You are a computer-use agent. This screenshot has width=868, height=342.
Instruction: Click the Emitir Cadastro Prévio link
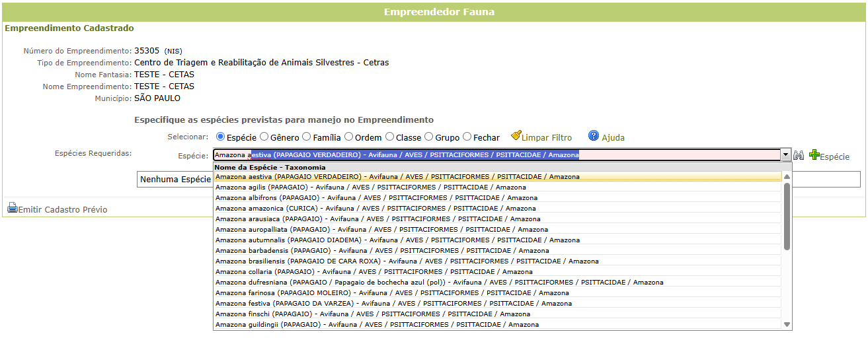[63, 209]
